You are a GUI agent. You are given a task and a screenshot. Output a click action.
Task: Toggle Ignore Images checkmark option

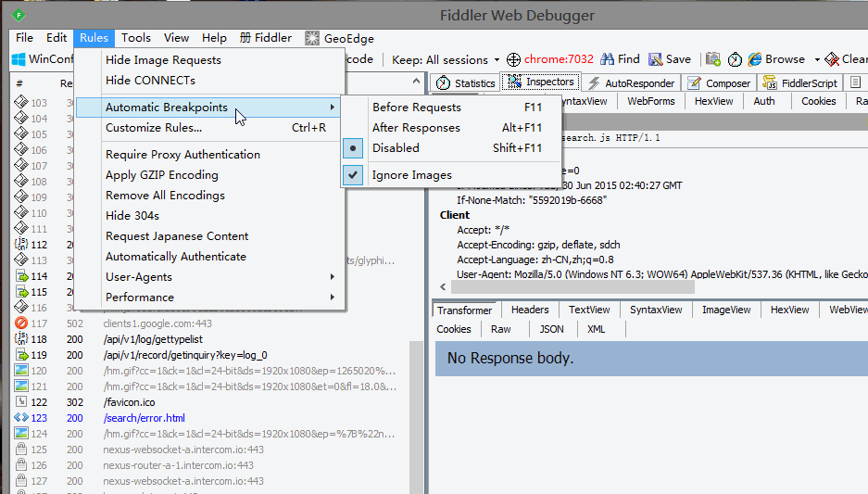click(x=451, y=175)
